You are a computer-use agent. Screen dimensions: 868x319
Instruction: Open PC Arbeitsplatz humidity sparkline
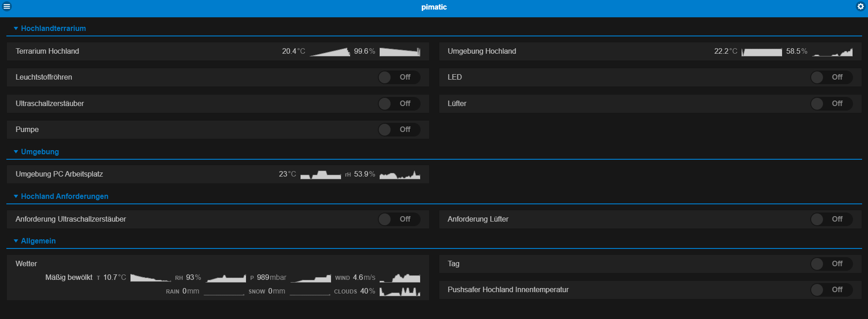click(400, 175)
